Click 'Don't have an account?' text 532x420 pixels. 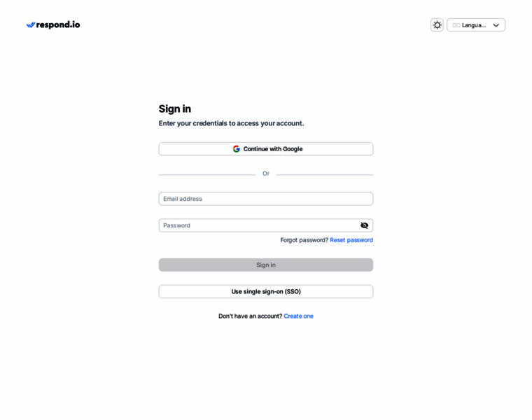tap(250, 316)
